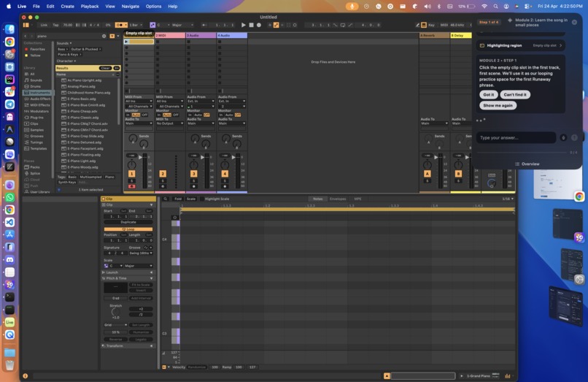
Task: Open Plug-Ins in the browser sidebar
Action: click(36, 118)
